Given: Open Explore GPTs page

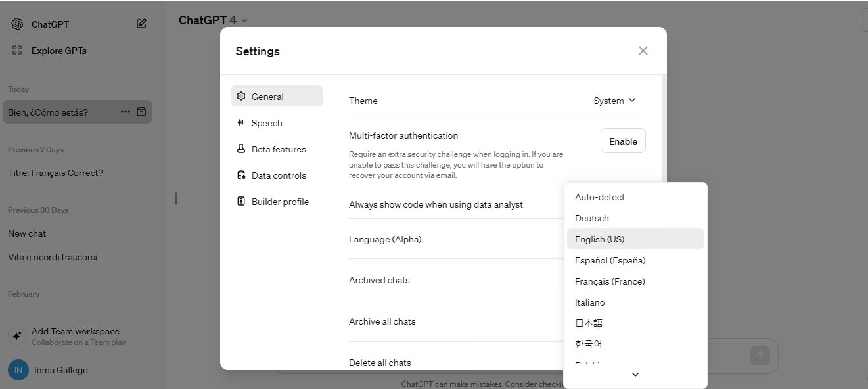Looking at the screenshot, I should pos(78,51).
